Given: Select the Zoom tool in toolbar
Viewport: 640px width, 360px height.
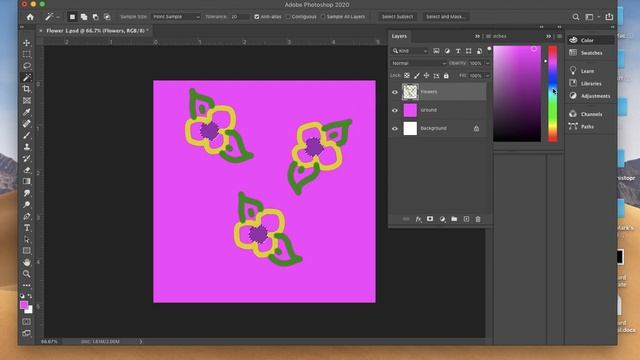Looking at the screenshot, I should pos(27,273).
